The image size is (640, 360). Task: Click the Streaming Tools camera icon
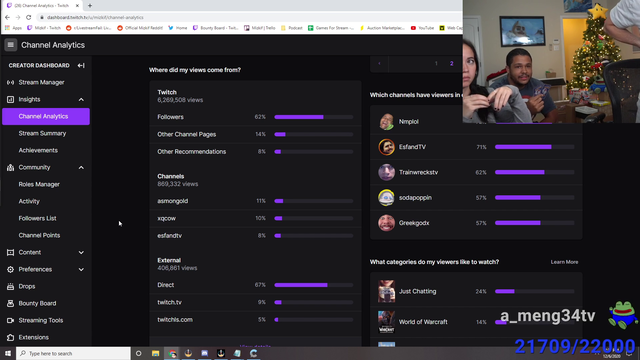pos(10,320)
